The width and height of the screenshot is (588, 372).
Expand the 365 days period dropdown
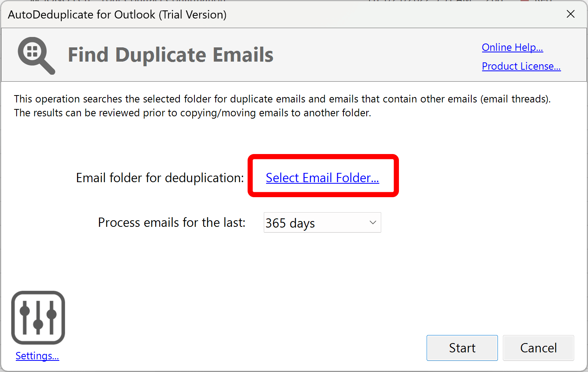pyautogui.click(x=322, y=223)
